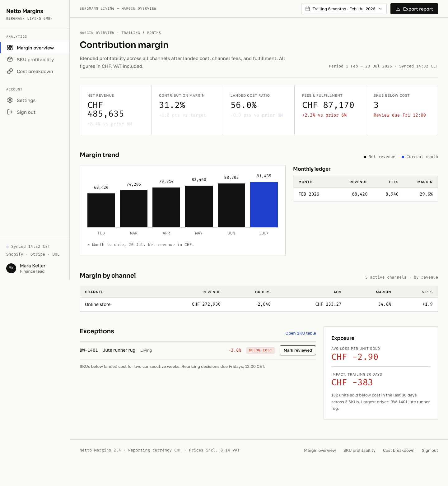Viewport: 448px width, 486px height.
Task: Click the blue Current month legend swatch
Action: click(403, 157)
